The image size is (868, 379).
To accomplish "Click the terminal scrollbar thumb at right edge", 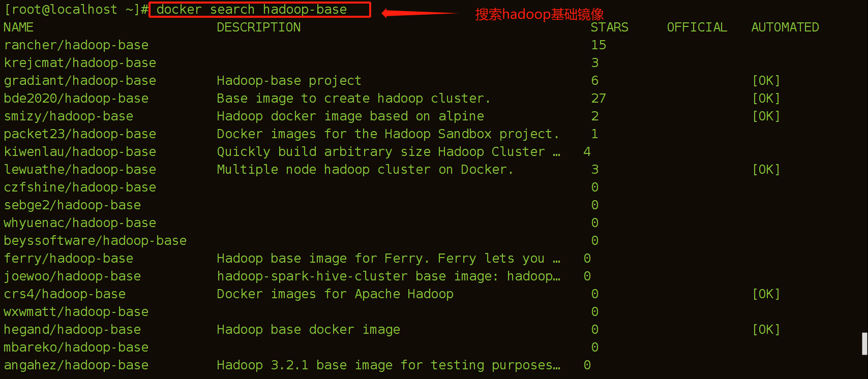I will click(864, 343).
